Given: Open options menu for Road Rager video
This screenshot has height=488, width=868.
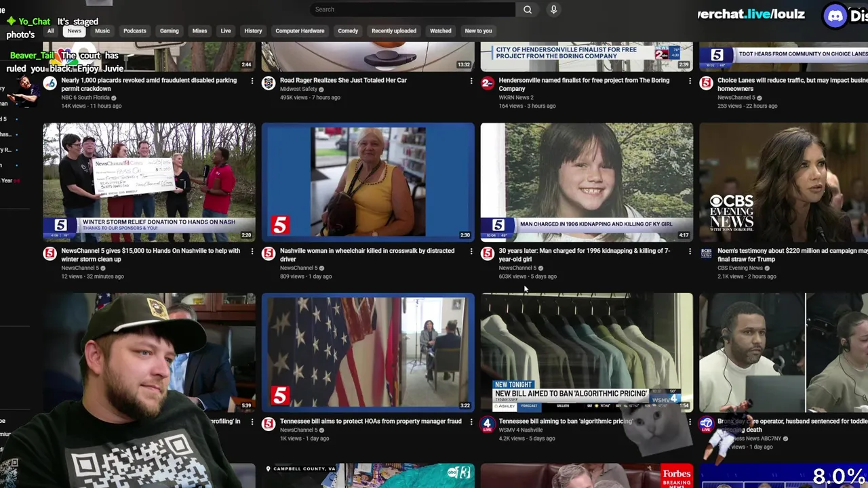Looking at the screenshot, I should (x=471, y=81).
